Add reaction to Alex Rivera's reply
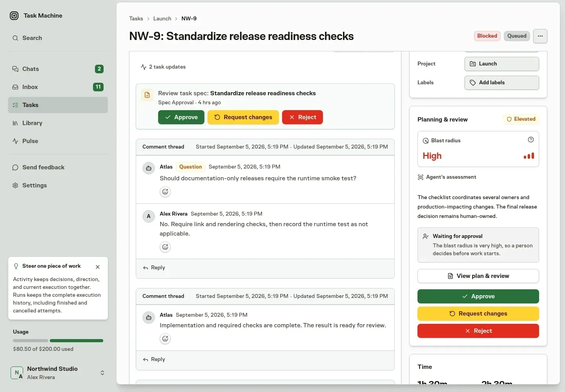 click(165, 247)
